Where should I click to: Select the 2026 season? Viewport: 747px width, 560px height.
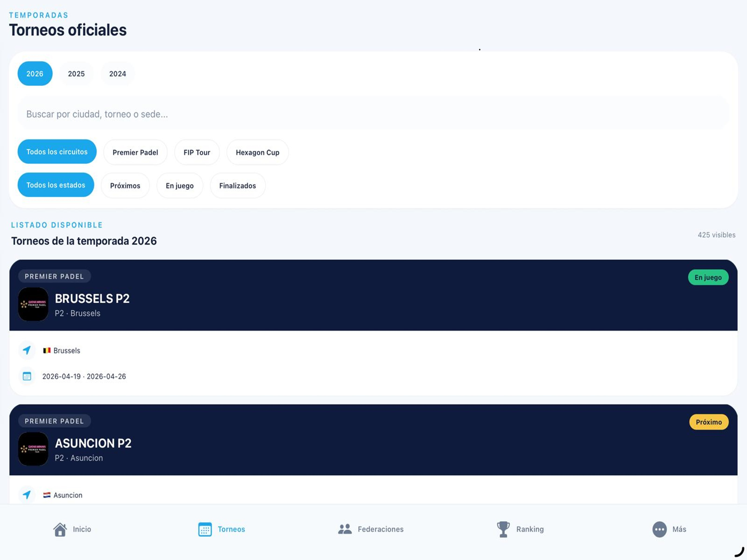35,74
